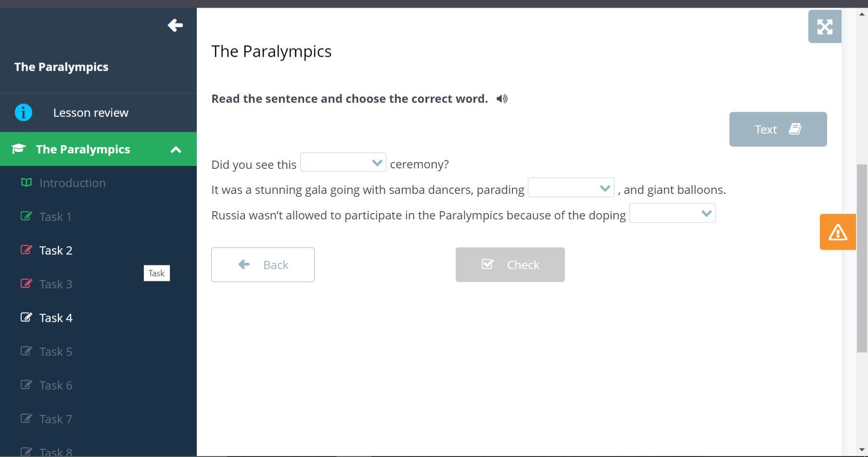Play the audio speaker icon next to instruction

(x=502, y=99)
